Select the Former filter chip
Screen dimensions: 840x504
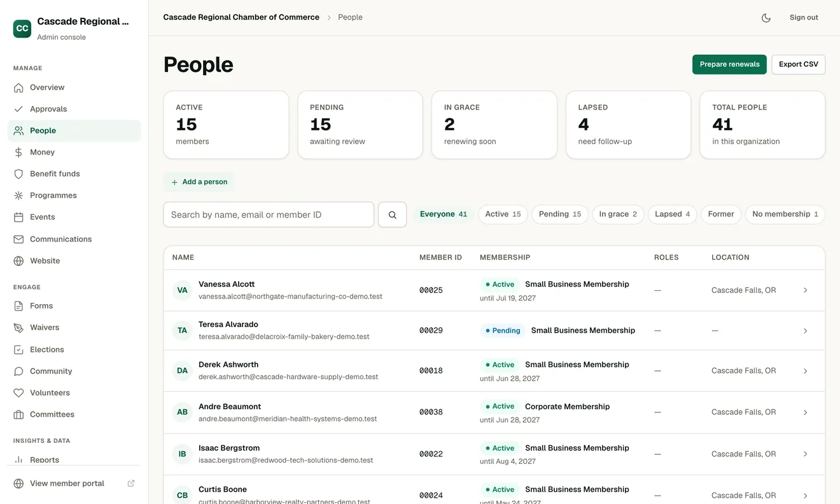click(x=721, y=214)
